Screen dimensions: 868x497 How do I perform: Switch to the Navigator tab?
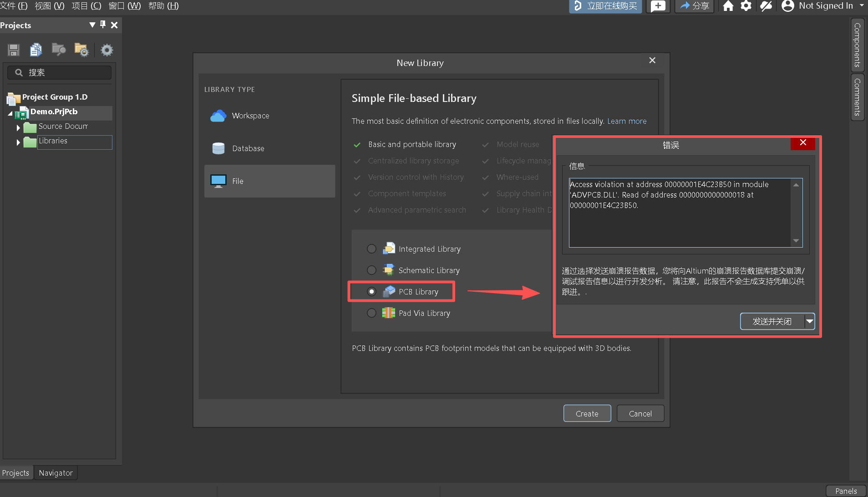point(56,473)
